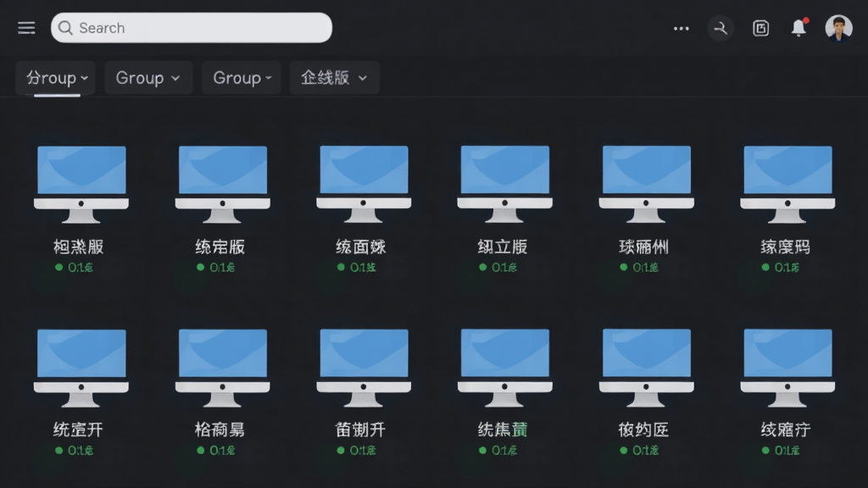This screenshot has height=488, width=868.
Task: Select the third monitor in the top row
Action: [x=364, y=184]
